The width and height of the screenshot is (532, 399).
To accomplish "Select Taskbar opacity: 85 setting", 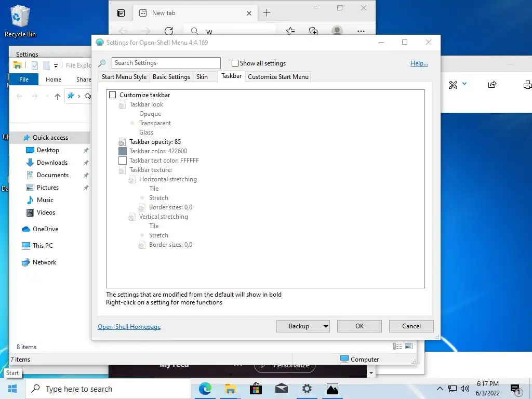I will (155, 142).
